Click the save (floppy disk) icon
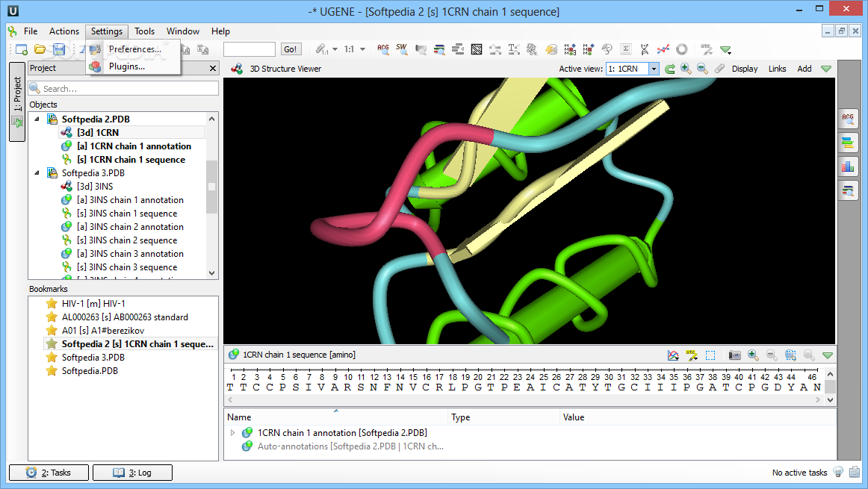Viewport: 868px width, 489px height. [x=59, y=49]
